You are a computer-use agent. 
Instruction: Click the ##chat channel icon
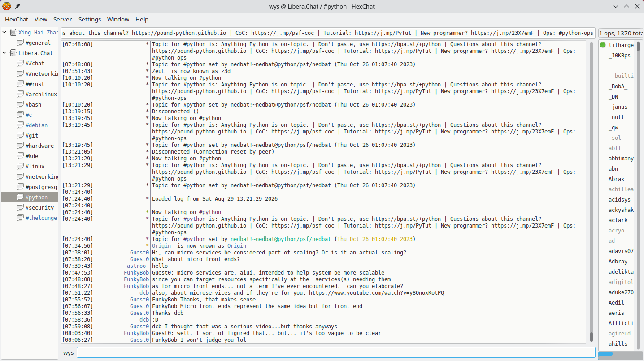[x=20, y=63]
